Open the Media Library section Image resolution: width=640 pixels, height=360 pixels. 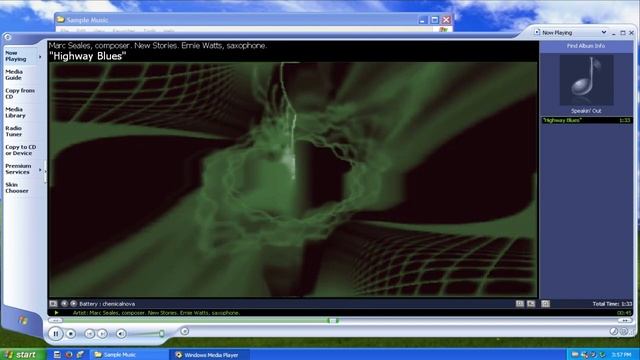(15, 112)
